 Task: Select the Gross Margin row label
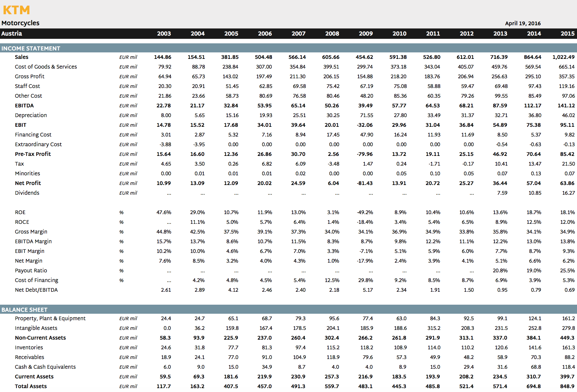pyautogui.click(x=31, y=232)
